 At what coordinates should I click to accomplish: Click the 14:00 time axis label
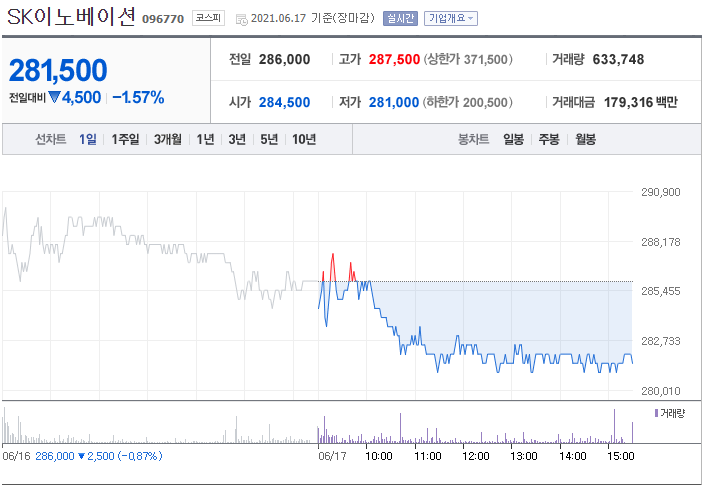click(573, 456)
